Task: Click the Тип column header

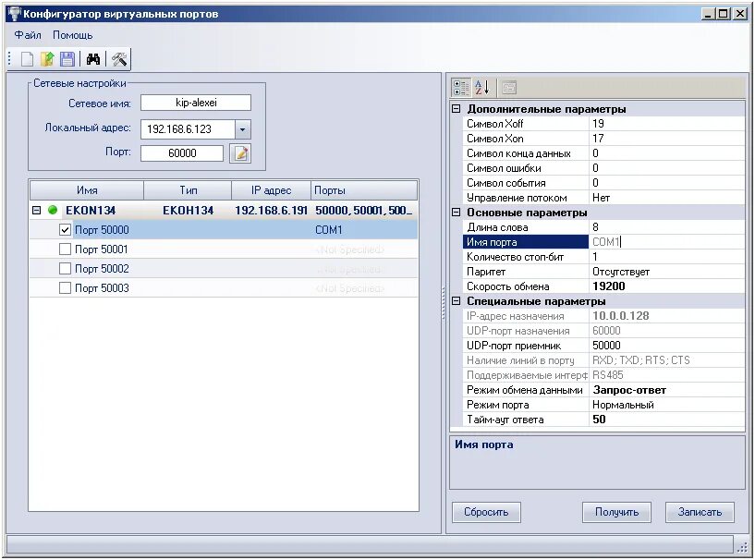Action: coord(189,190)
